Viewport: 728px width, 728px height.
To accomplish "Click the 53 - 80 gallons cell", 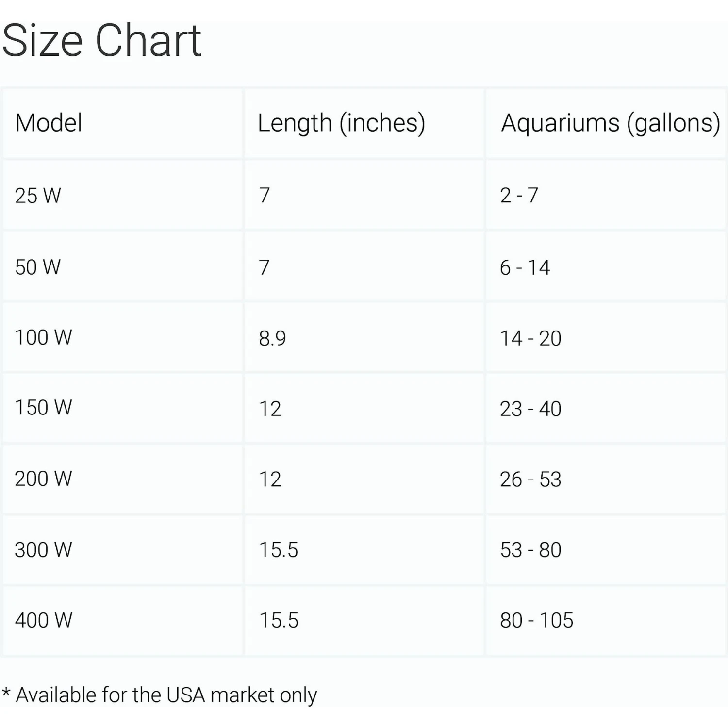I will (x=530, y=550).
